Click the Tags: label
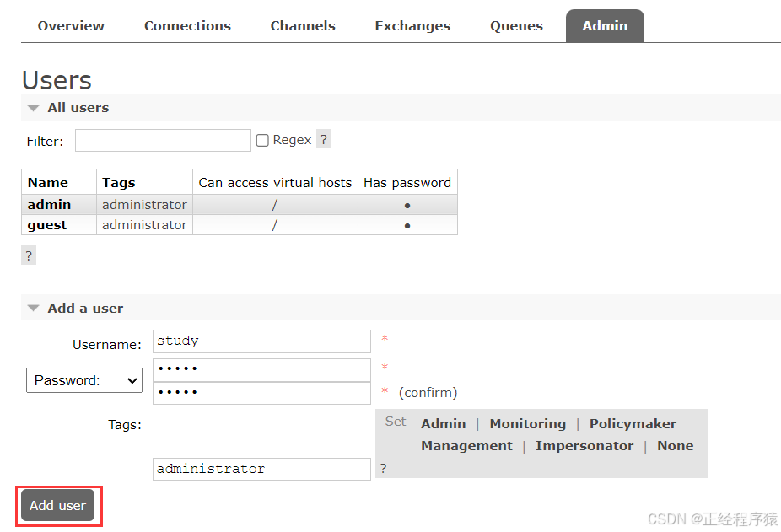781x532 pixels. pos(125,425)
